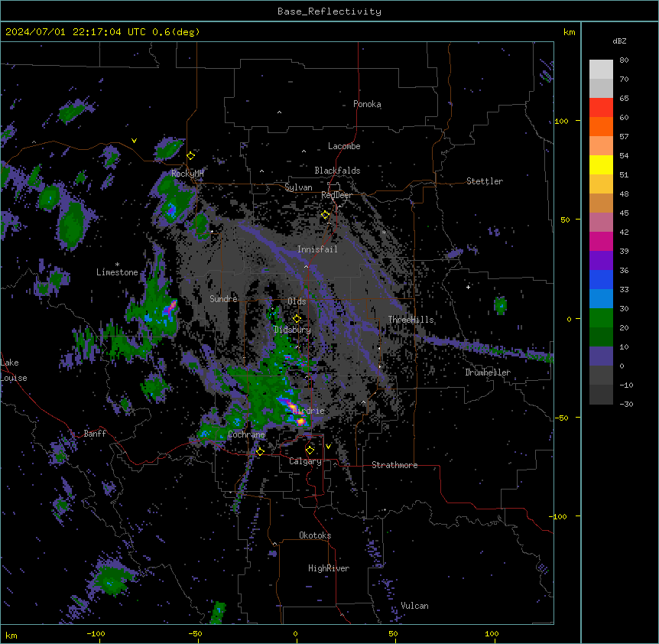Click the white plus marker west of Drumheller area
The image size is (659, 644).
click(x=468, y=287)
